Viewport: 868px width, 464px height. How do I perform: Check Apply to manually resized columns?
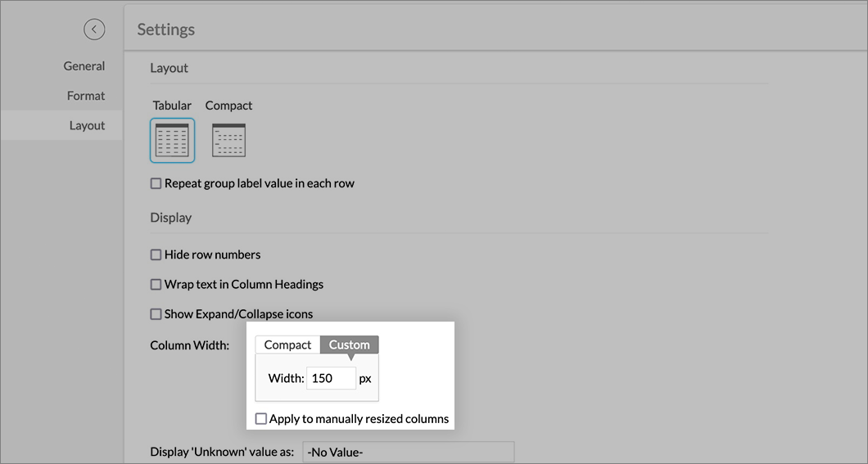tap(260, 419)
